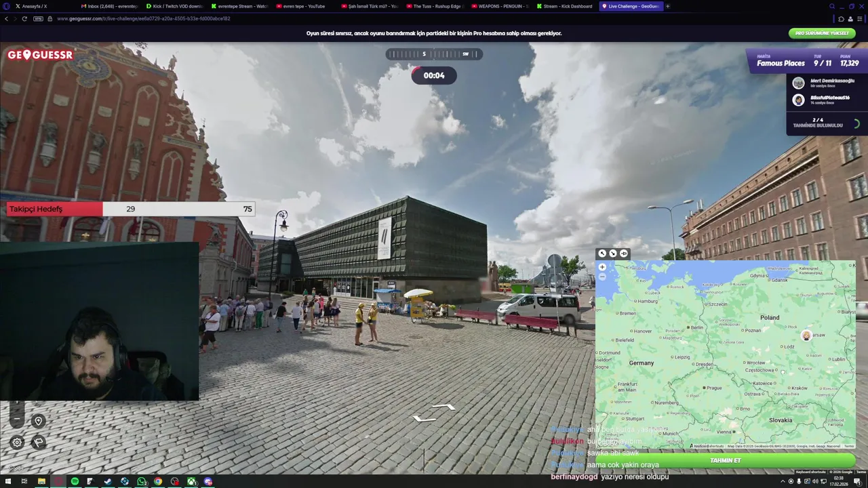Open Task View on taskbar

[24, 481]
